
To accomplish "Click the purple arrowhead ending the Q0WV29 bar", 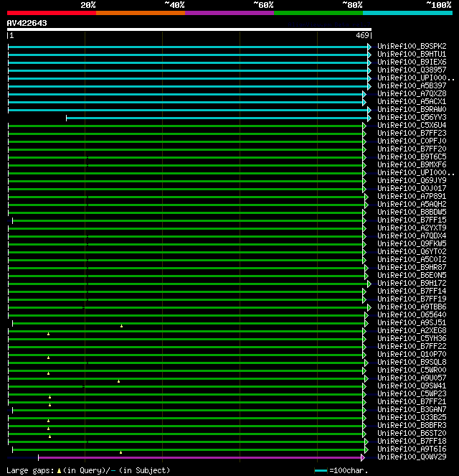I will pyautogui.click(x=363, y=457).
